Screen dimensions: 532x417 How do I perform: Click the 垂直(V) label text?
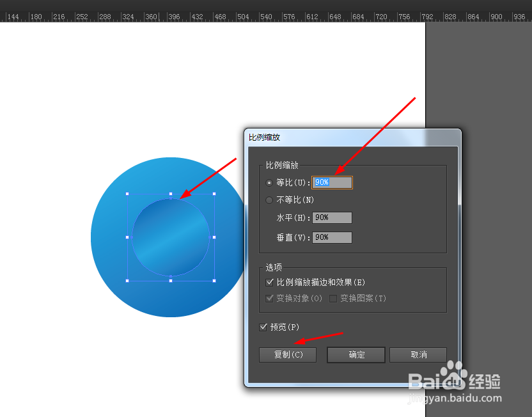[293, 237]
